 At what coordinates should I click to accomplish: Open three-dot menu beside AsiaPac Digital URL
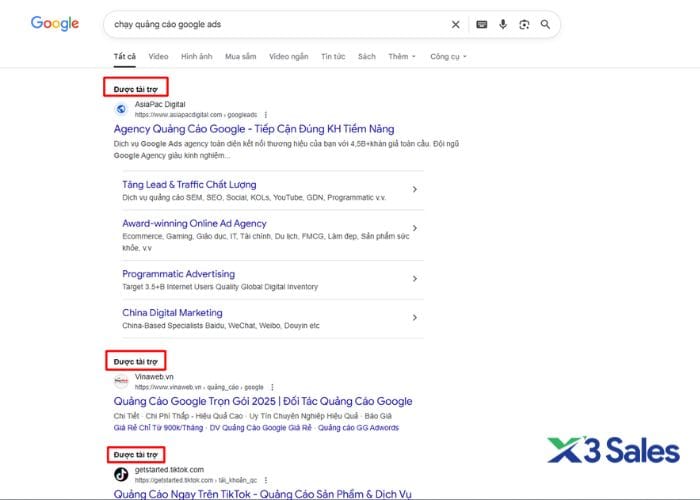coord(266,115)
